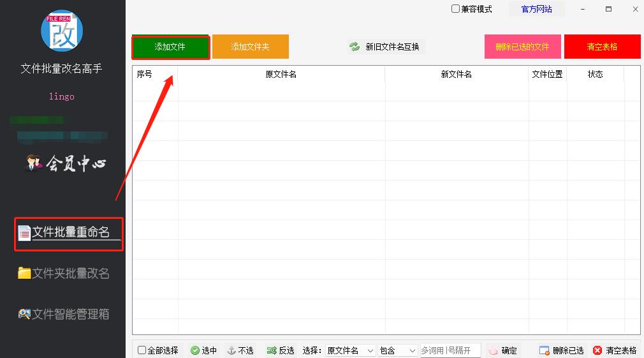Enable the 兼容模式 checkbox
The height and width of the screenshot is (358, 644).
pyautogui.click(x=455, y=9)
